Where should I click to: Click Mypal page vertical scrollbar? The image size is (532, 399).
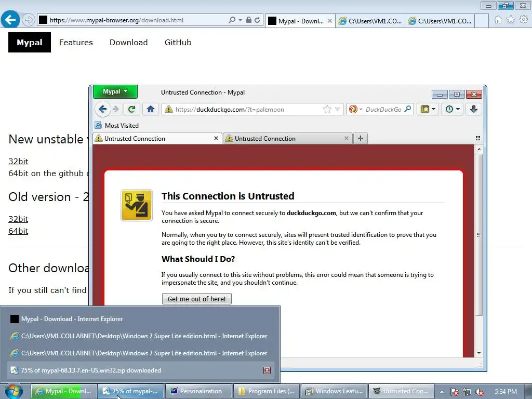(478, 235)
